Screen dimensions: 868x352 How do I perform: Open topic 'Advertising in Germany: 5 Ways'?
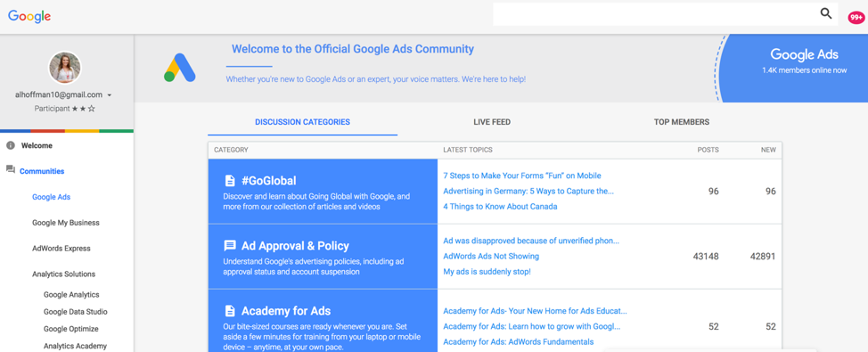tap(528, 191)
